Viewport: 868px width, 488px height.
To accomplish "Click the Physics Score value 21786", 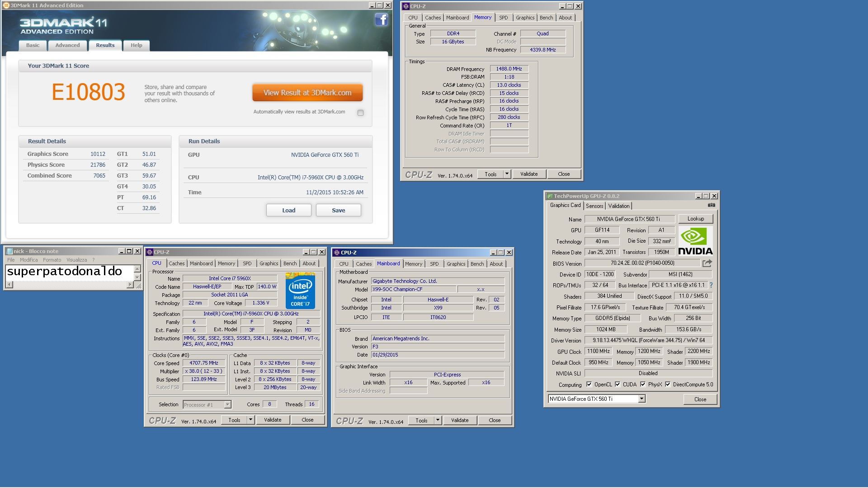I will [x=98, y=165].
